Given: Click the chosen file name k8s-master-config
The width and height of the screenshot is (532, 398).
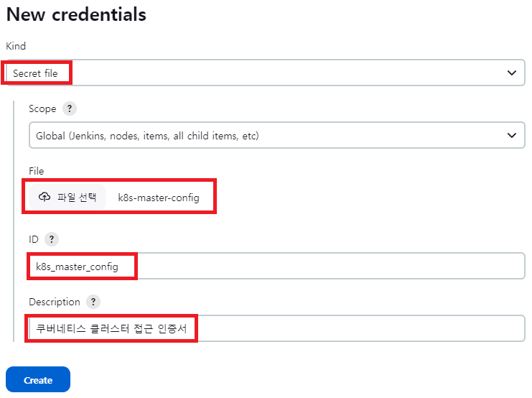Looking at the screenshot, I should click(159, 198).
